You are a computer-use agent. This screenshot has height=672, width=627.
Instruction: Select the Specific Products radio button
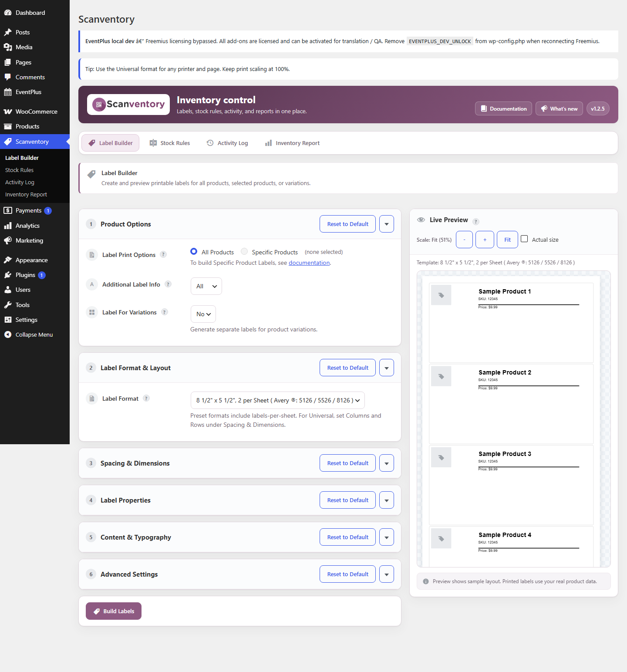click(x=244, y=251)
